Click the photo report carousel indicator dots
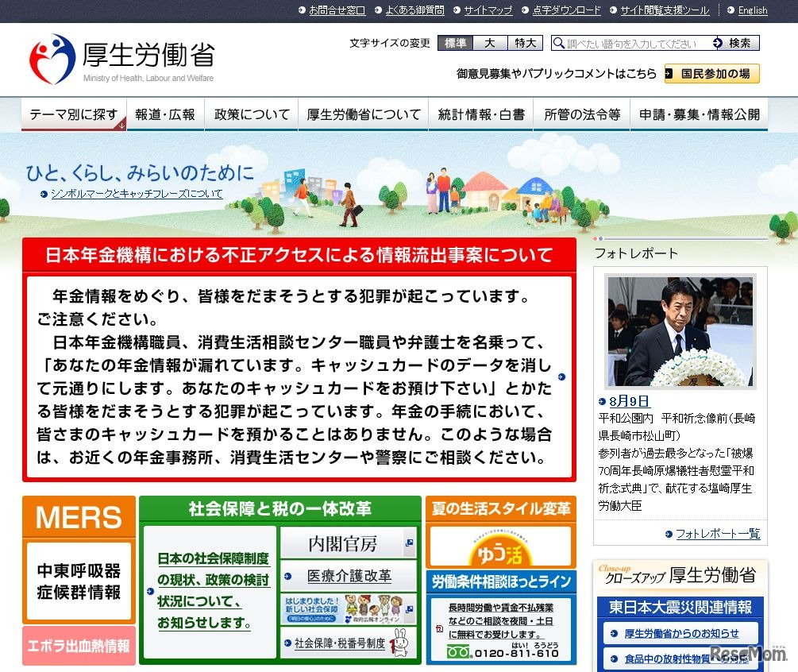 (x=598, y=238)
